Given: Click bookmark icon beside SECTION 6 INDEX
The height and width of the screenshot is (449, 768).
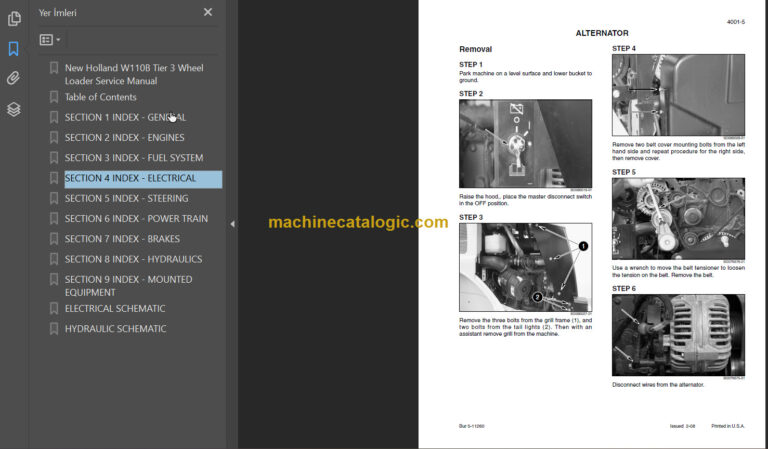Looking at the screenshot, I should click(x=54, y=218).
